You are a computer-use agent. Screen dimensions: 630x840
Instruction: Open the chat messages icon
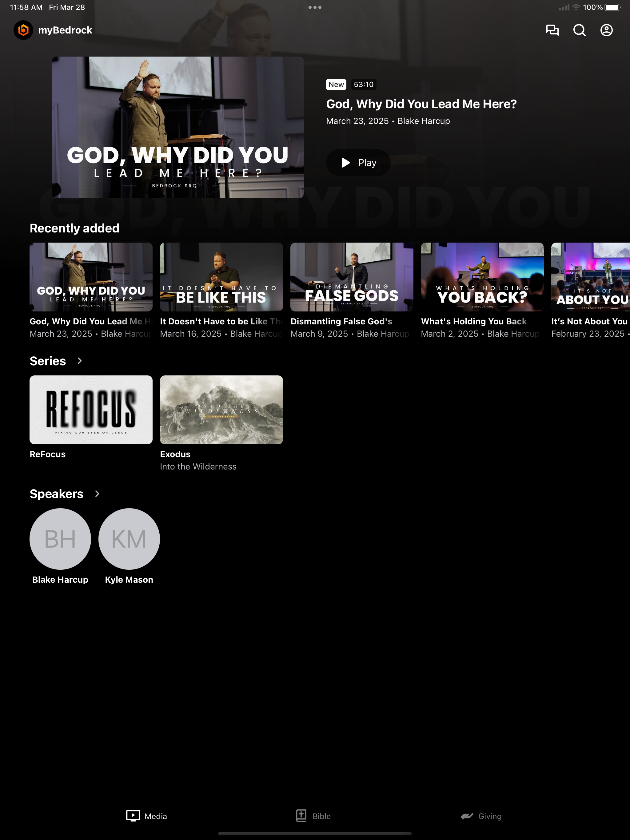(552, 30)
